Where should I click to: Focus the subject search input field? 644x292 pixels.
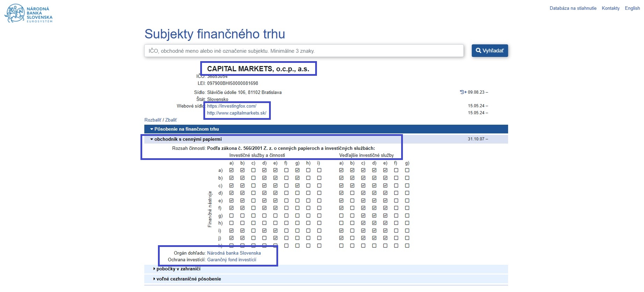click(x=304, y=51)
